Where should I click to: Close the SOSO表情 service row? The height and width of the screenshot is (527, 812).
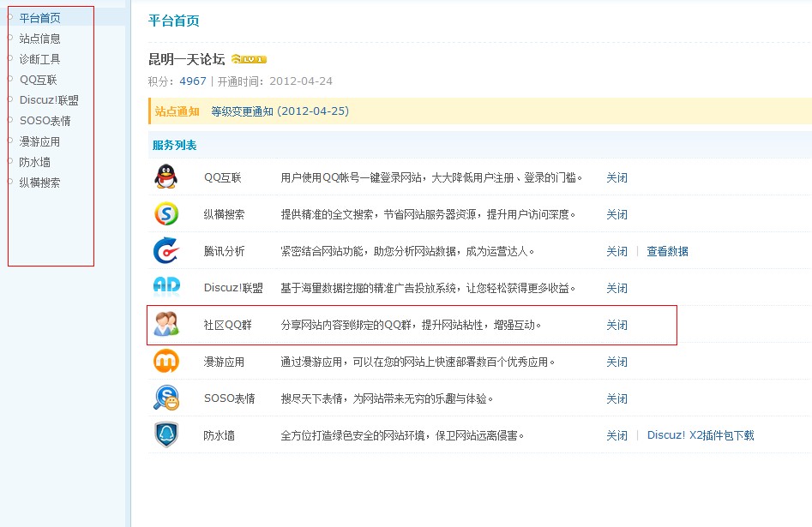pyautogui.click(x=617, y=398)
